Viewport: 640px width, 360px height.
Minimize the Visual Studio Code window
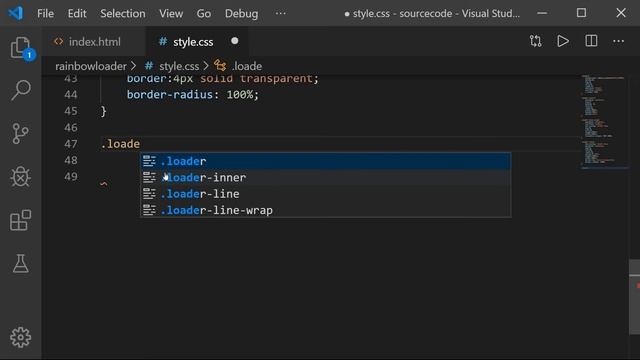coord(542,13)
